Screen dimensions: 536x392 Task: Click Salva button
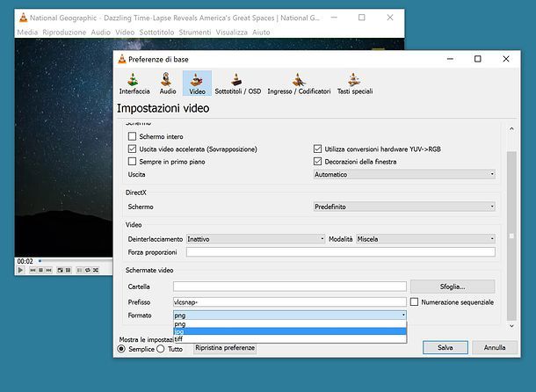[445, 347]
